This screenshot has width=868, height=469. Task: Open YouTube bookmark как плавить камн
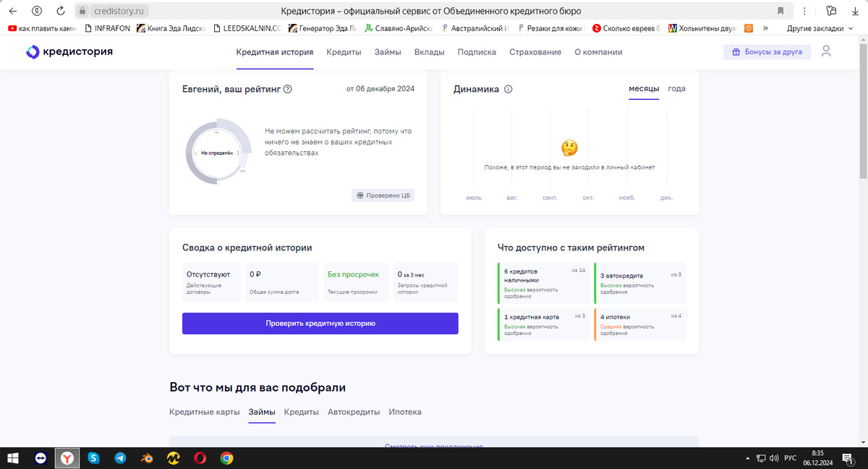(x=41, y=28)
